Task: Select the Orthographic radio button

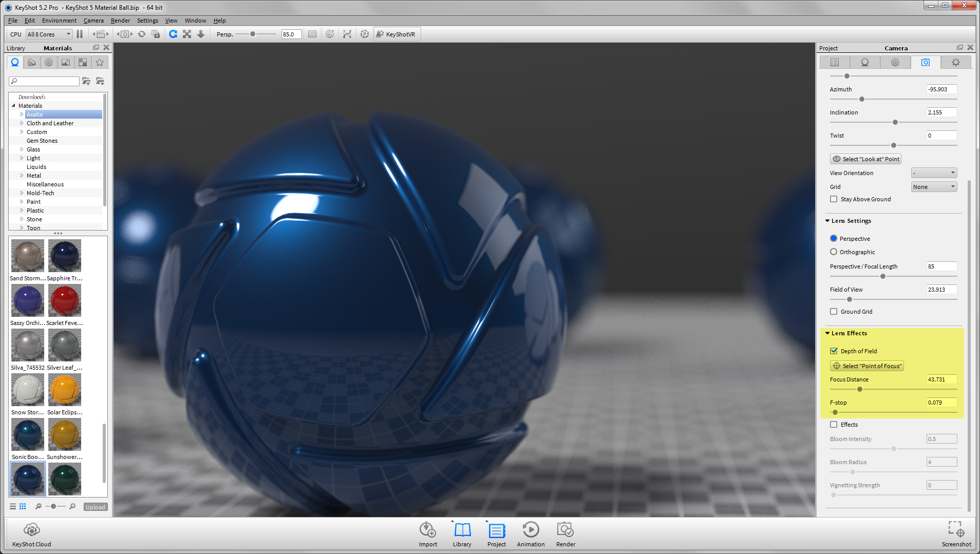Action: (x=834, y=252)
